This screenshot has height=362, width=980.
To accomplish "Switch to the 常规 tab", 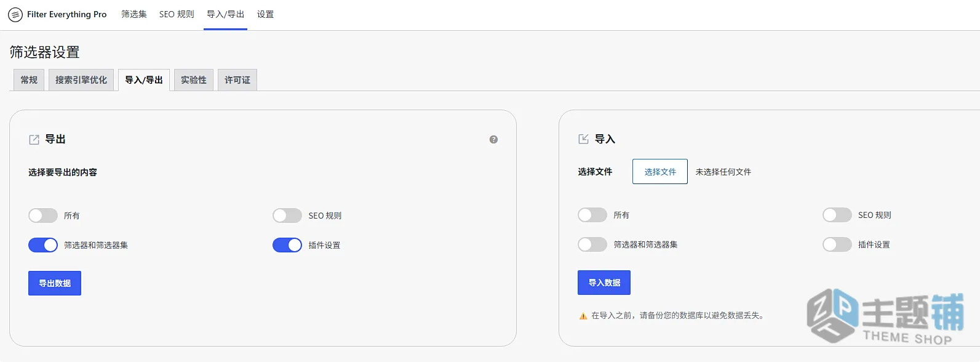I will 29,80.
